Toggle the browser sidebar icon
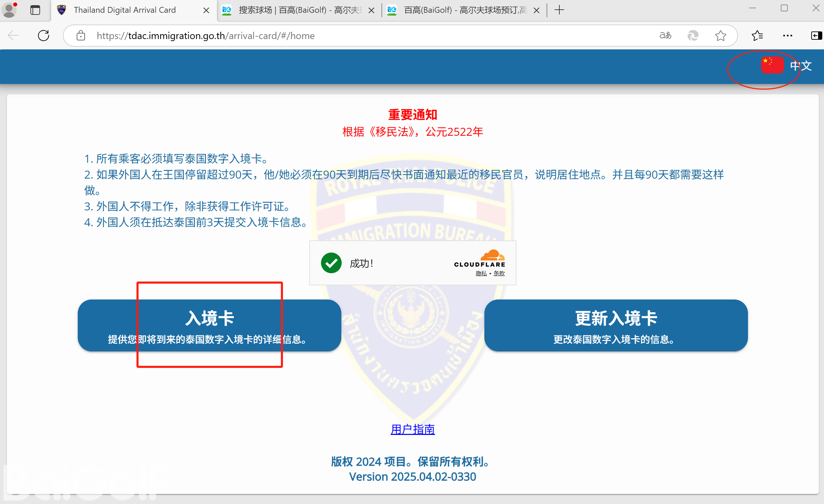This screenshot has height=504, width=824. click(816, 36)
